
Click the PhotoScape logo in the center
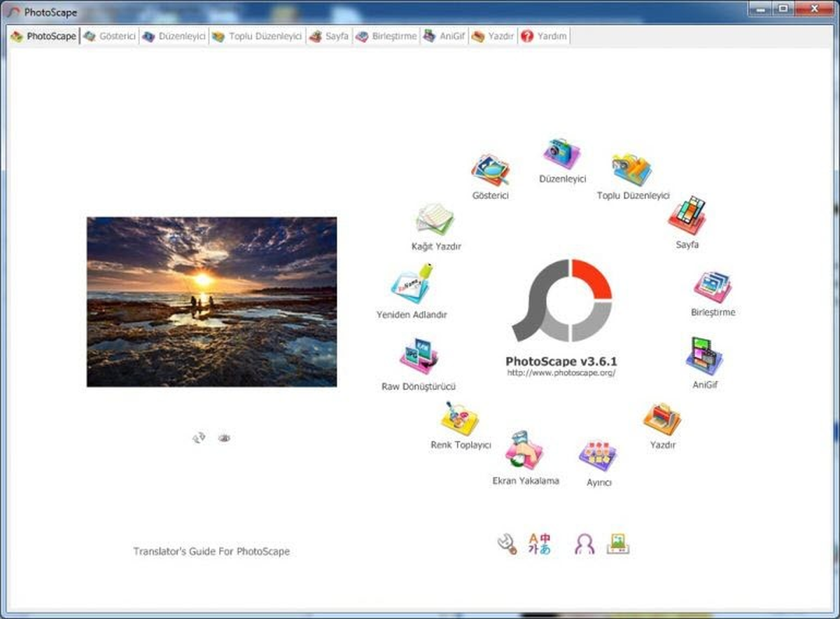(x=562, y=300)
